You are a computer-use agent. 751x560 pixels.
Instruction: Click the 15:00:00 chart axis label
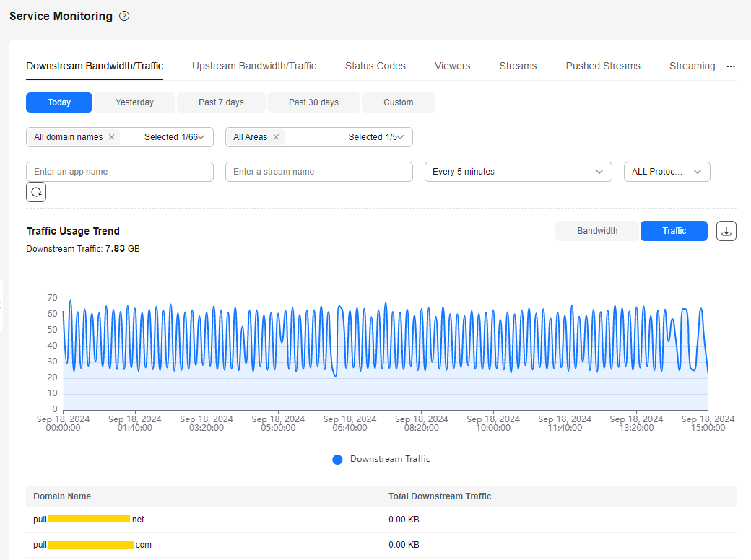[708, 423]
